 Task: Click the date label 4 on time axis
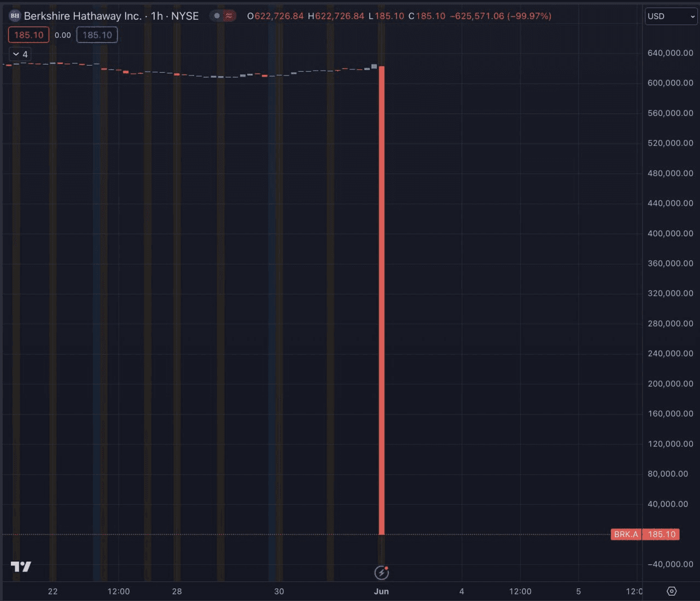pos(462,592)
